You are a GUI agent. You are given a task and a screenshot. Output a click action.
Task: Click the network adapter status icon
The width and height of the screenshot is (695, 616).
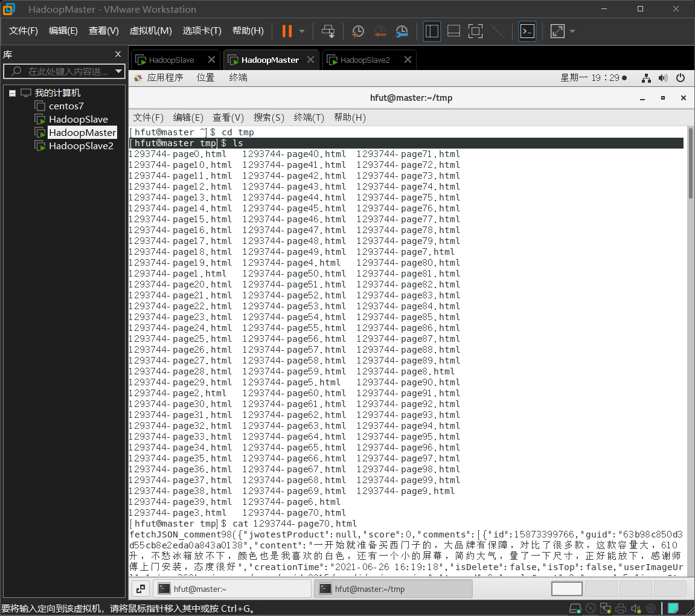(606, 609)
